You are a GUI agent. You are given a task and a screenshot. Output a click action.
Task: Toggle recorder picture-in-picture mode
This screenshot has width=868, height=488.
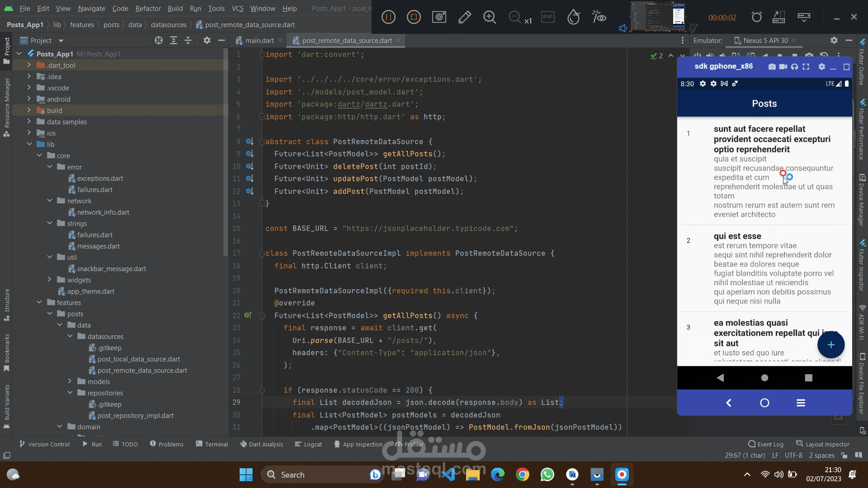coord(547,17)
